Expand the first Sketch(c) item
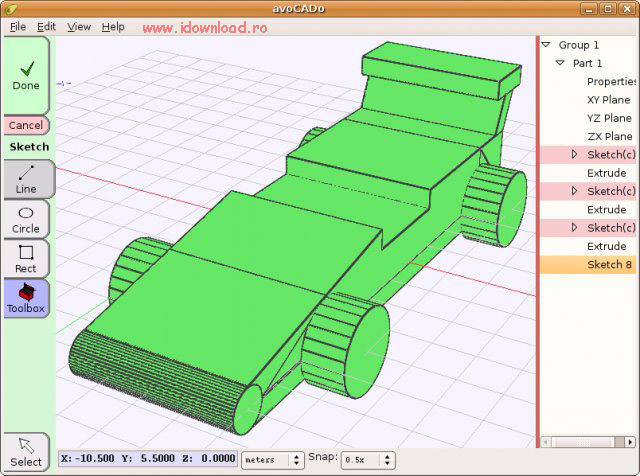Image resolution: width=640 pixels, height=476 pixels. [574, 154]
